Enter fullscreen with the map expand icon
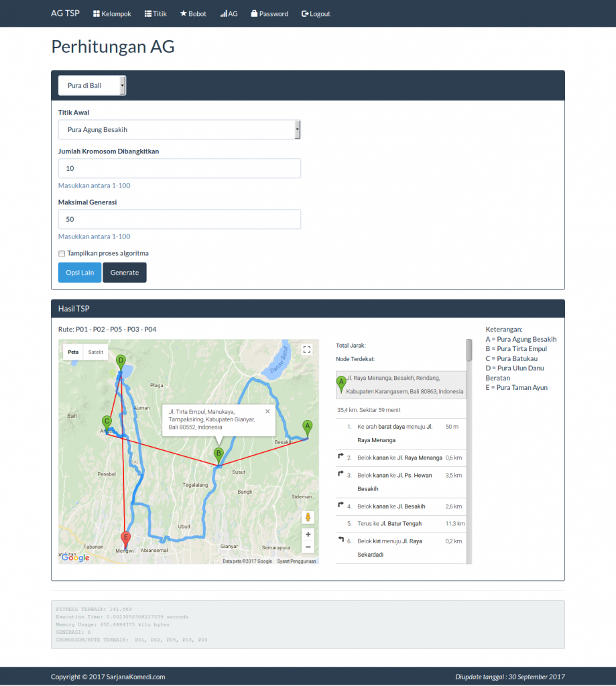The image size is (616, 686). click(x=307, y=349)
